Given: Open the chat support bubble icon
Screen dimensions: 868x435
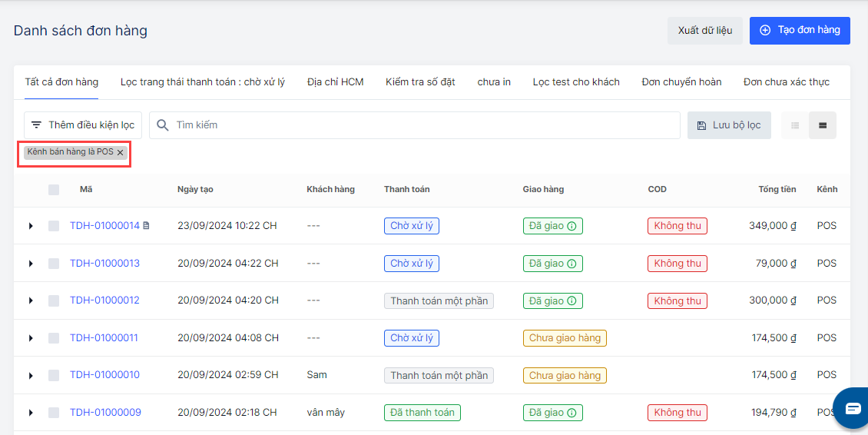Looking at the screenshot, I should point(853,408).
